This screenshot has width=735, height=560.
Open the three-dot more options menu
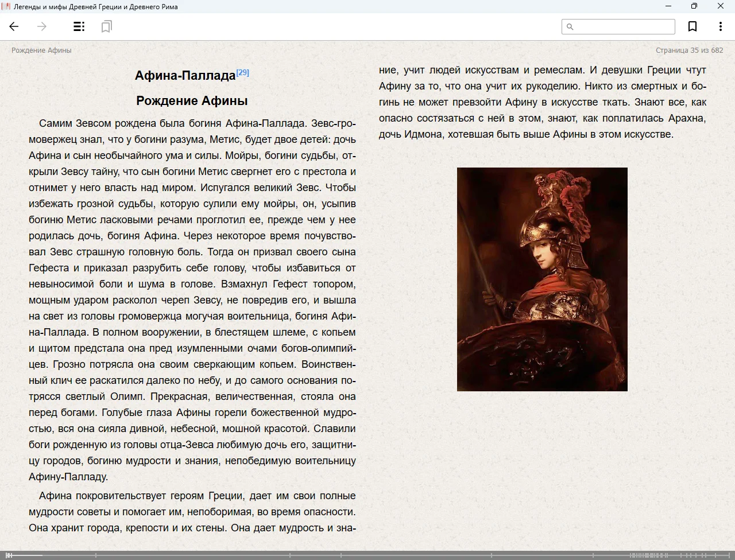tap(720, 26)
